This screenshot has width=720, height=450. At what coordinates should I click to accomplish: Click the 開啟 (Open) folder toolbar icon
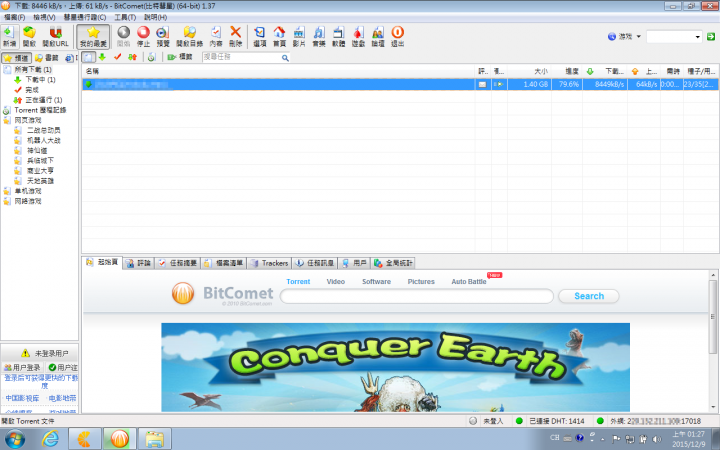29,36
